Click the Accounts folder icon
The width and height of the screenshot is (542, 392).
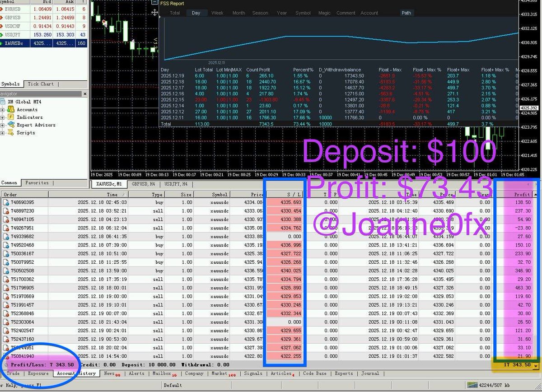(x=11, y=110)
